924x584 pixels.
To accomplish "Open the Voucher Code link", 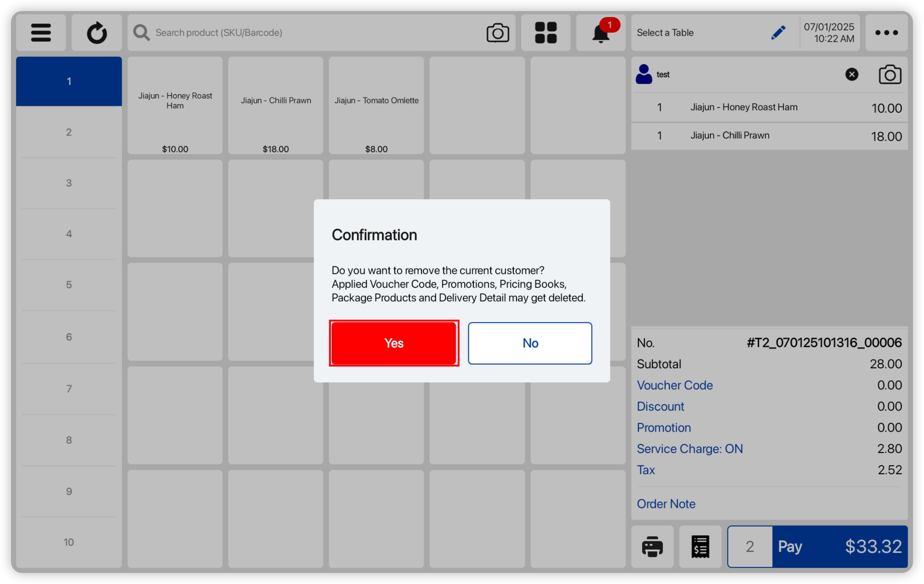I will [675, 385].
